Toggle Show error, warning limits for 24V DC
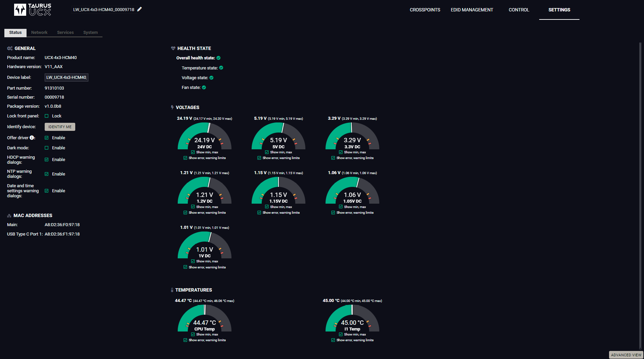The width and height of the screenshot is (644, 359). tap(185, 158)
